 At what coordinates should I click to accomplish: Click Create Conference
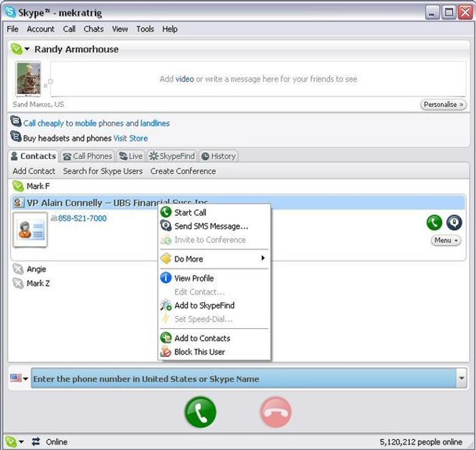pos(183,171)
